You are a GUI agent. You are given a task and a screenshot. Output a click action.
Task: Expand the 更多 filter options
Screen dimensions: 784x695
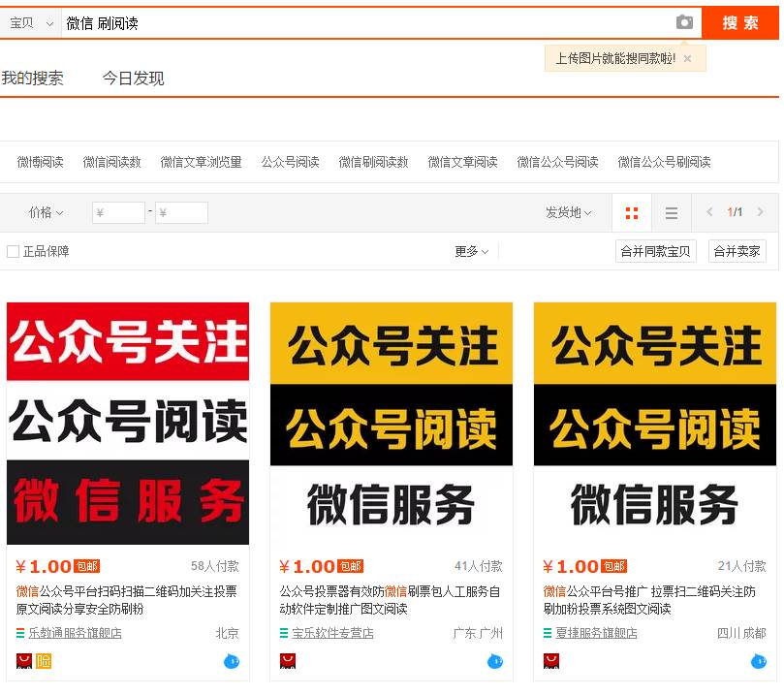472,251
